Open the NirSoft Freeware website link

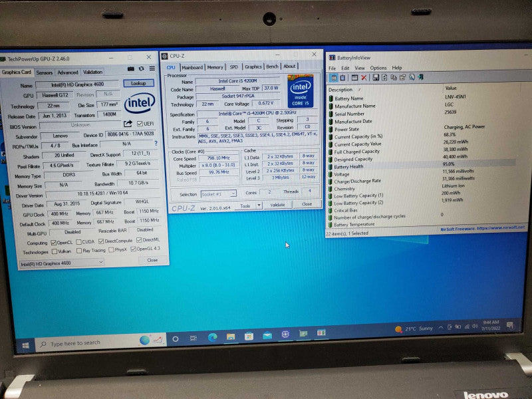pos(482,228)
